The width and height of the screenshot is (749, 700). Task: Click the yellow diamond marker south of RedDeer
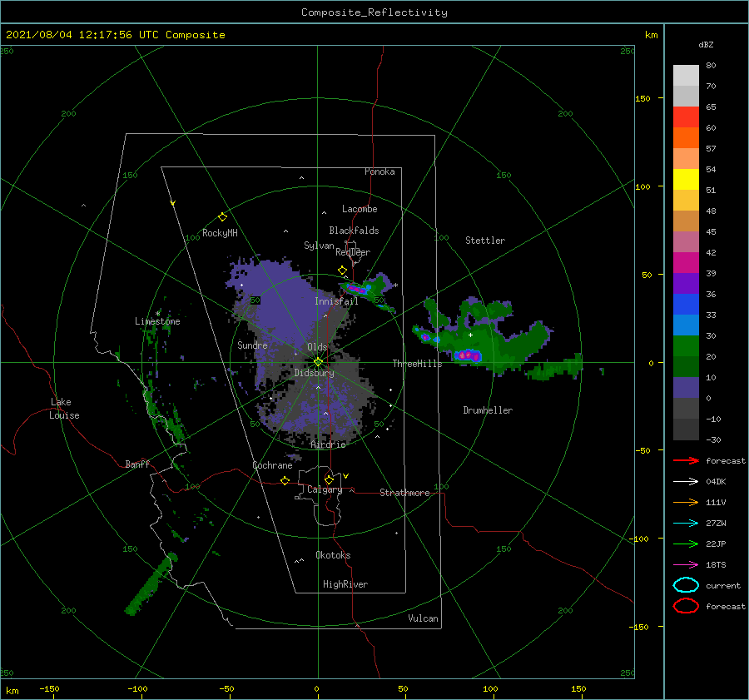343,271
